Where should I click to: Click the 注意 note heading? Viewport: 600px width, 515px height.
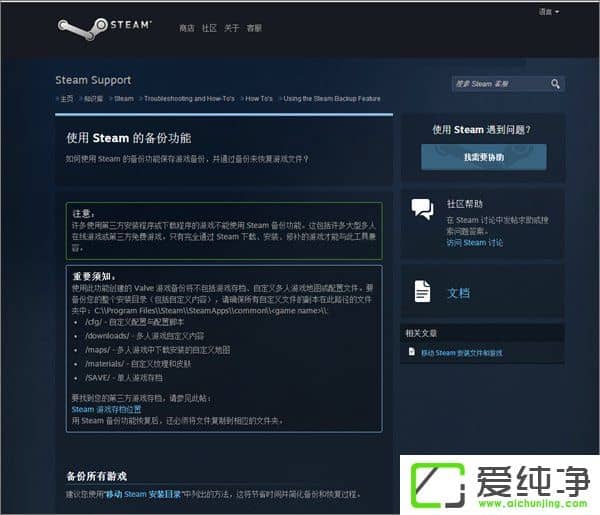click(x=83, y=213)
